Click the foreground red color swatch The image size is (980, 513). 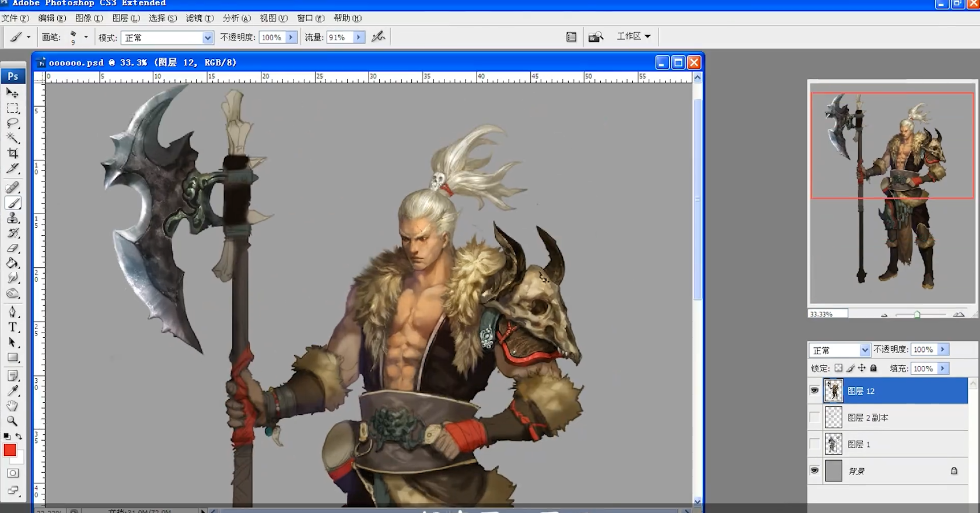pos(10,450)
